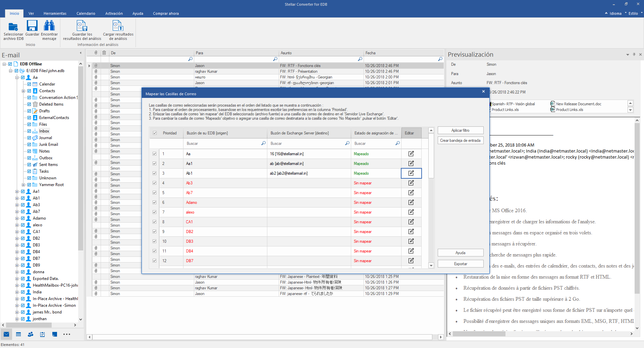Click edit icon for Ab3 row
Screen dimensions: 644x348
[x=411, y=183]
